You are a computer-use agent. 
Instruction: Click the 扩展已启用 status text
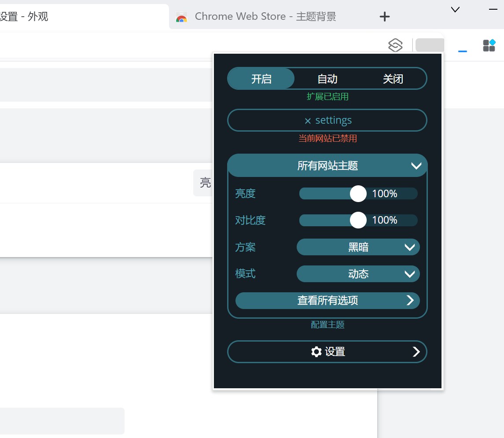tap(327, 96)
